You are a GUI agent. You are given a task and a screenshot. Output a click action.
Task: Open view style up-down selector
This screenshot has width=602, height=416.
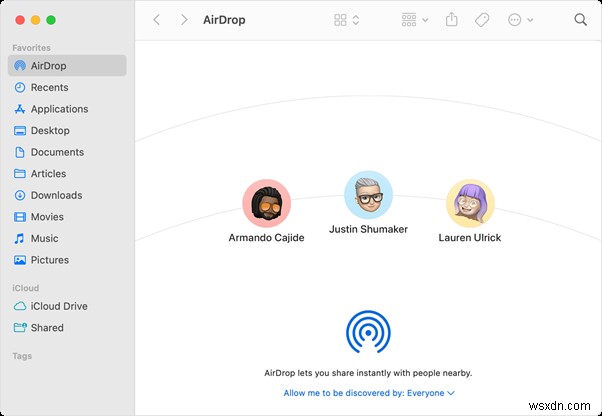coord(356,20)
